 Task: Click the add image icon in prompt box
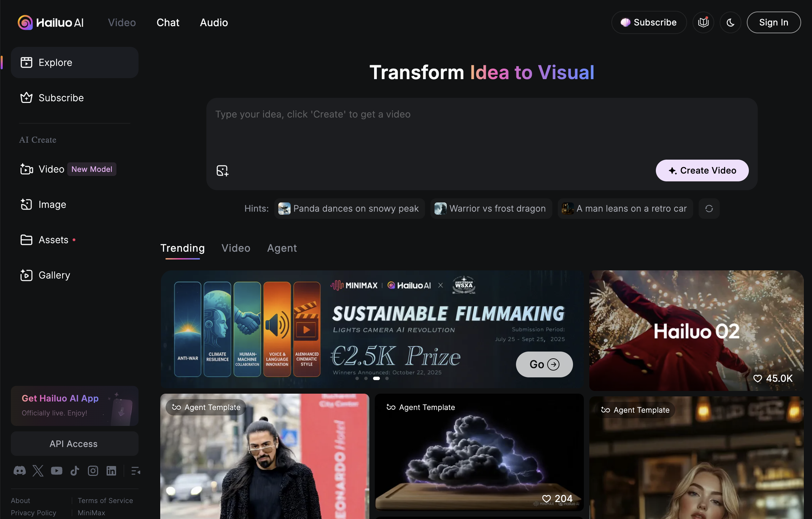(x=222, y=171)
